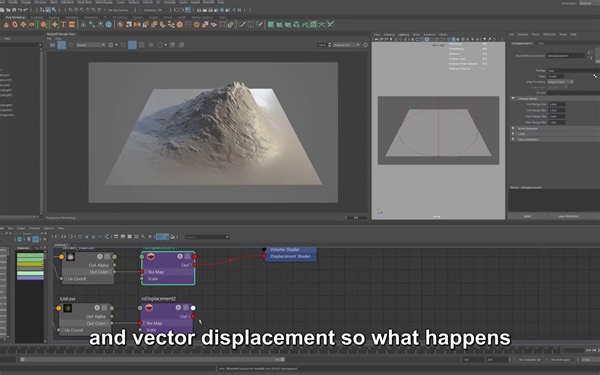Toggle the second blue square button in render view toolbar
The width and height of the screenshot is (600, 375).
132,45
